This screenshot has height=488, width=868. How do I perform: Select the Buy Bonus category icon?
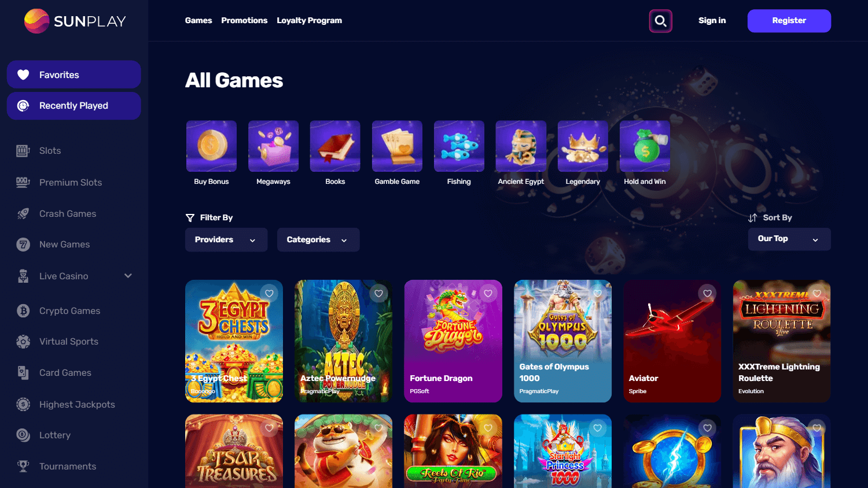click(x=211, y=146)
